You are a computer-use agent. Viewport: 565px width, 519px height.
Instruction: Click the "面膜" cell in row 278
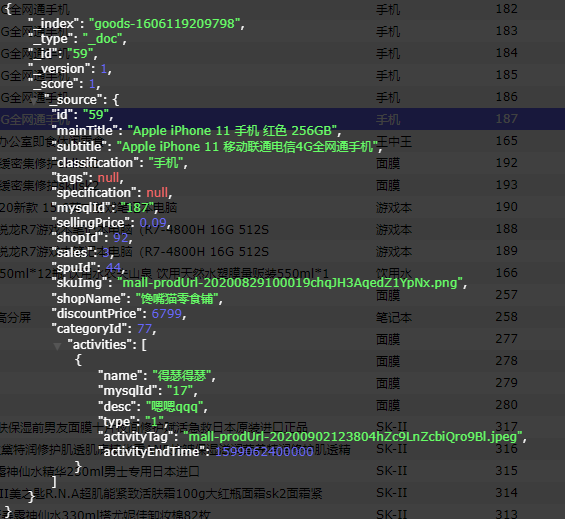click(388, 361)
